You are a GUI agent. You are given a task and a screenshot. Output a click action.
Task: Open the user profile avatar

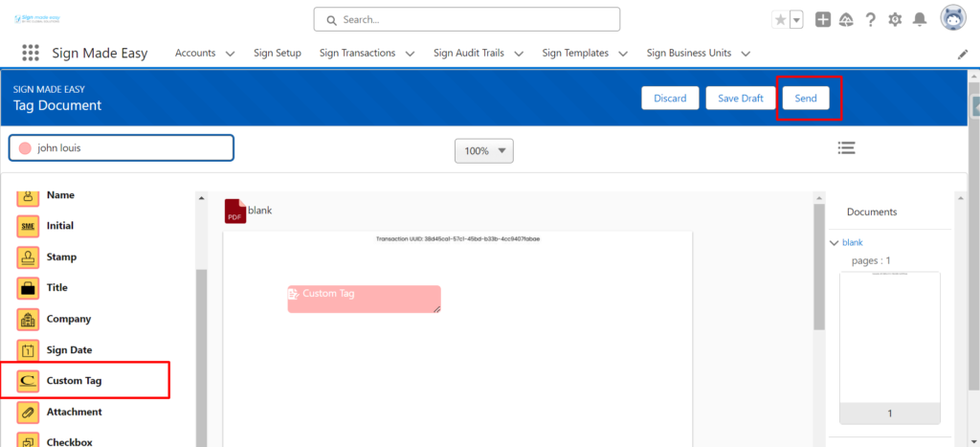tap(953, 19)
